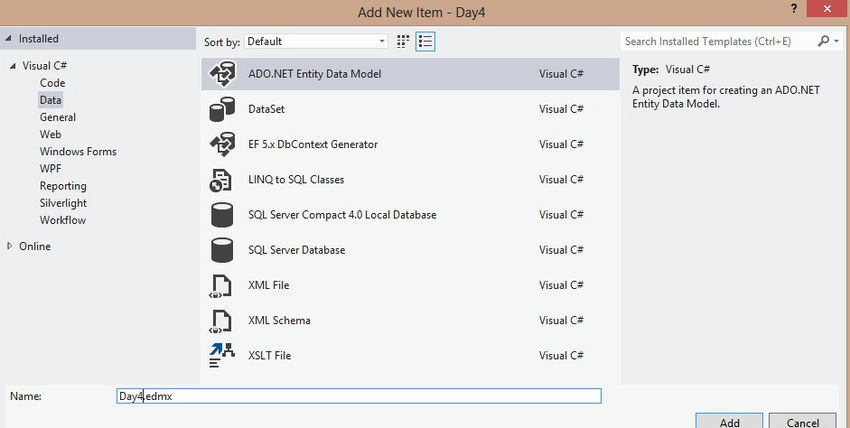Screen dimensions: 850x428
Task: Select the Workflow category
Action: coord(62,221)
